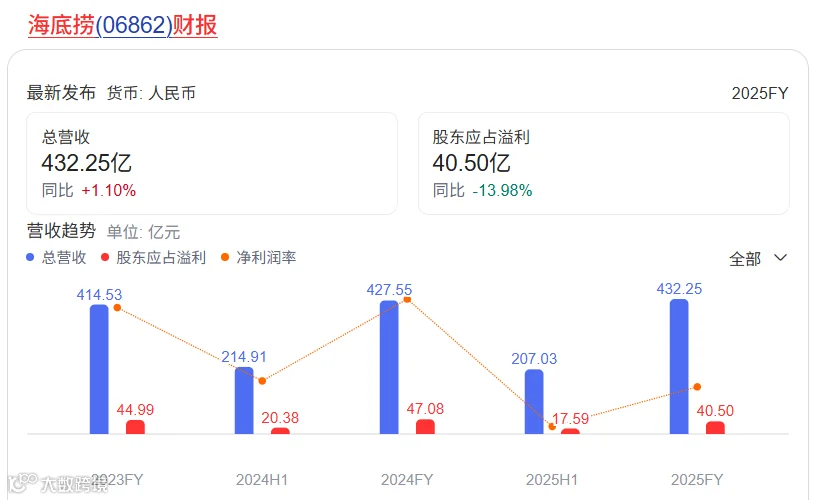Click the 2024H1 axis label
This screenshot has width=821, height=500.
point(262,480)
